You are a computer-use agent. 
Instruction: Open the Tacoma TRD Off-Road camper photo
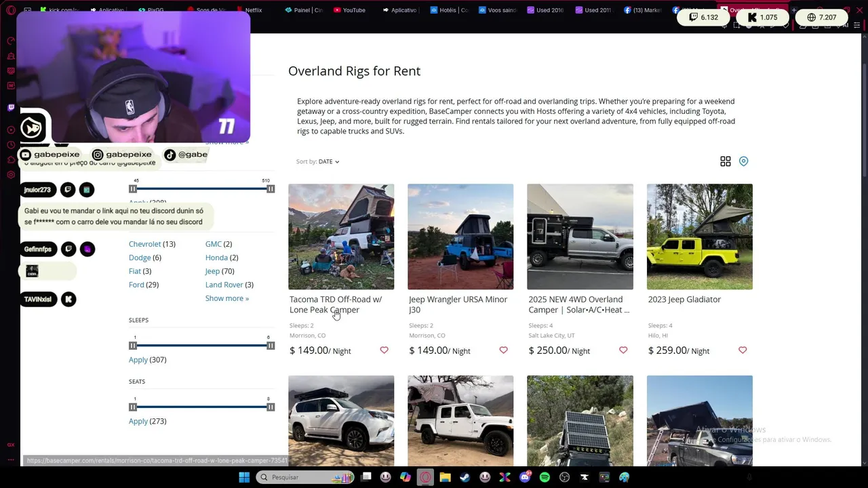pos(341,237)
